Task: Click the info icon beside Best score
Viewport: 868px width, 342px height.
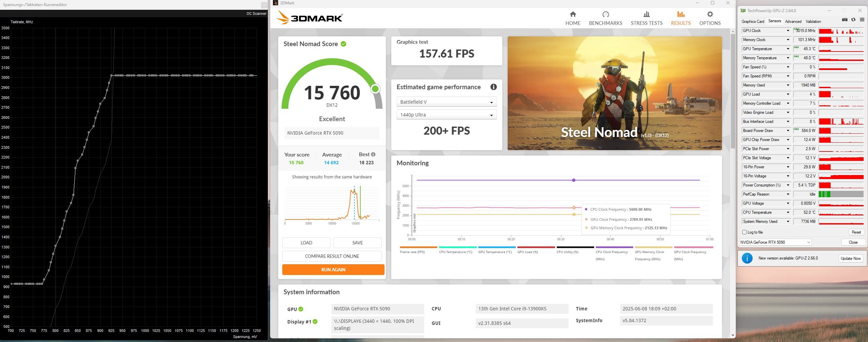Action: [x=373, y=155]
